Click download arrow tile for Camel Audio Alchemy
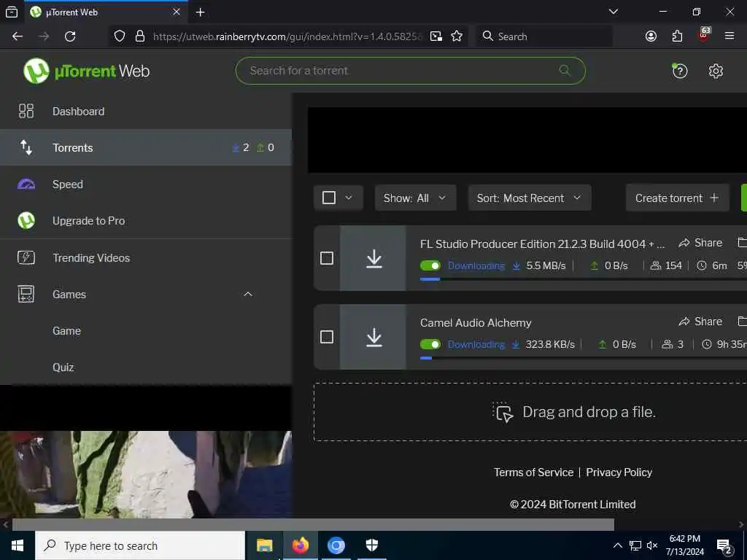This screenshot has height=560, width=747. point(373,337)
